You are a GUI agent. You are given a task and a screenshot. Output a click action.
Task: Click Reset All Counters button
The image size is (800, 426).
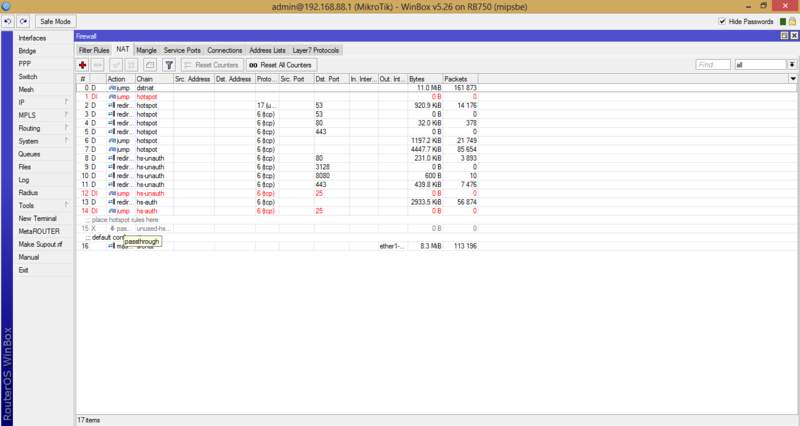pyautogui.click(x=281, y=65)
